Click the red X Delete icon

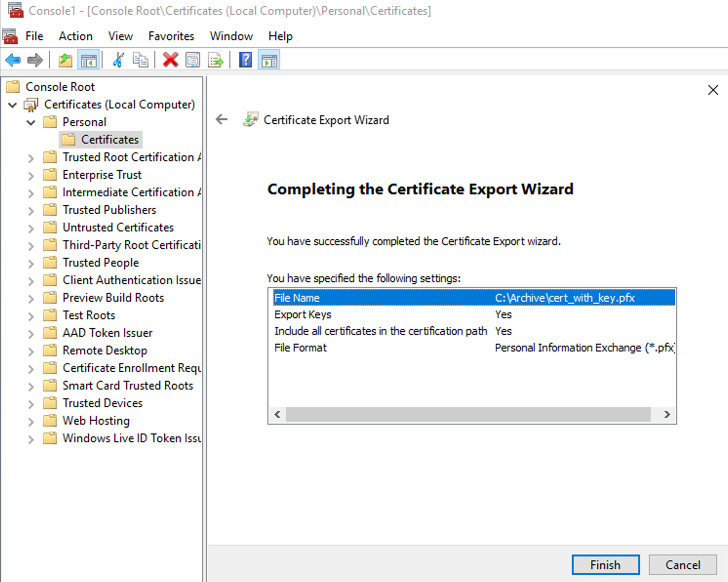click(x=170, y=61)
